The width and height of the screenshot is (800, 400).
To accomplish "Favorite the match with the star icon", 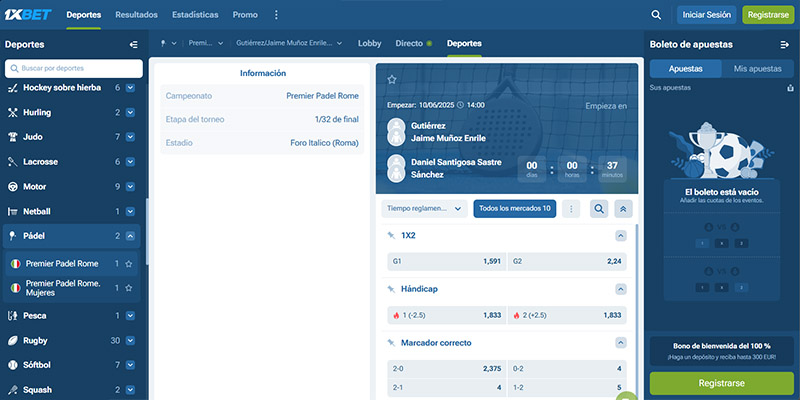I will click(x=392, y=79).
